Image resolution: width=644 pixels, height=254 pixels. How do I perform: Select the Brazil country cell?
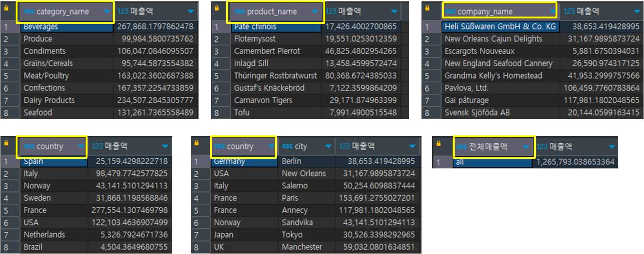pyautogui.click(x=54, y=247)
